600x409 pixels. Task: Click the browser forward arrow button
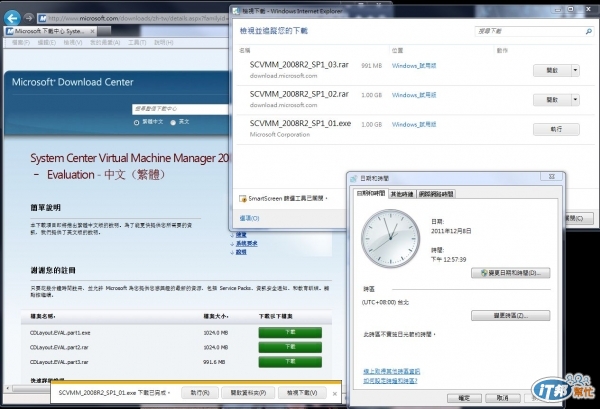(29, 18)
